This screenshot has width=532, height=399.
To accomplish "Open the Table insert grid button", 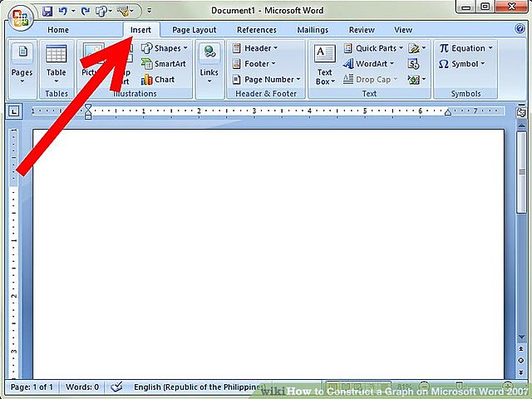I will pyautogui.click(x=57, y=64).
